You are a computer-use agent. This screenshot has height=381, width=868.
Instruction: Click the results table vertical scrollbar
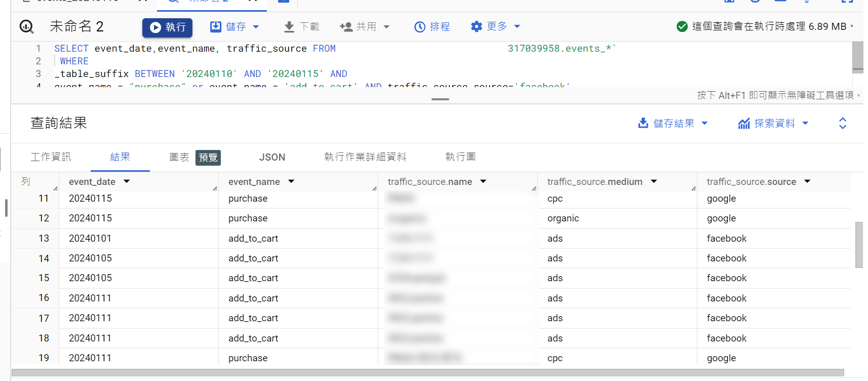859,244
